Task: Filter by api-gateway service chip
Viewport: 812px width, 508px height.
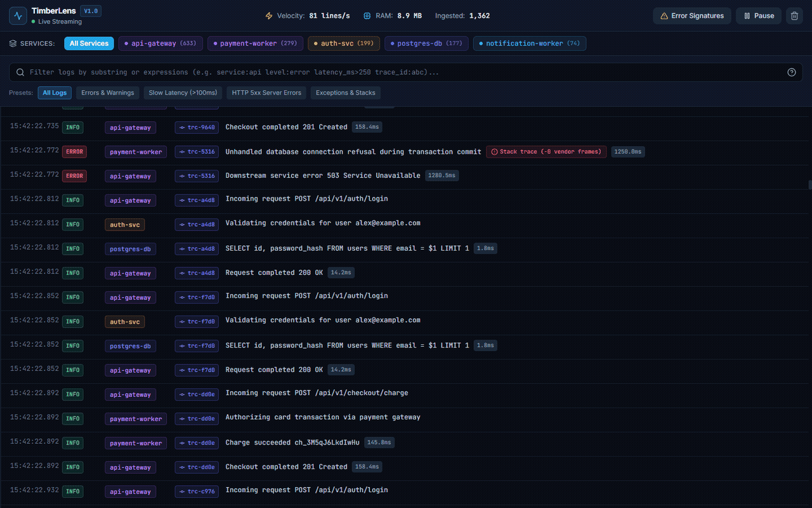Action: 161,43
